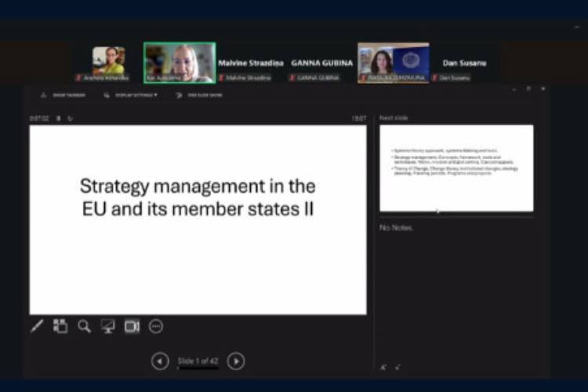Decrease the notes text size
Viewport: 588px width, 392px height.
pyautogui.click(x=397, y=367)
